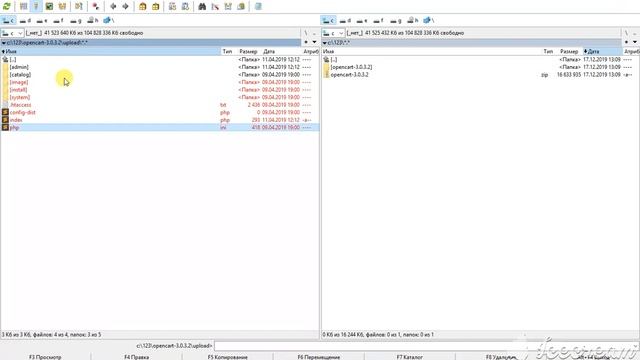Open FTP connect toolbar icon

tap(172, 6)
